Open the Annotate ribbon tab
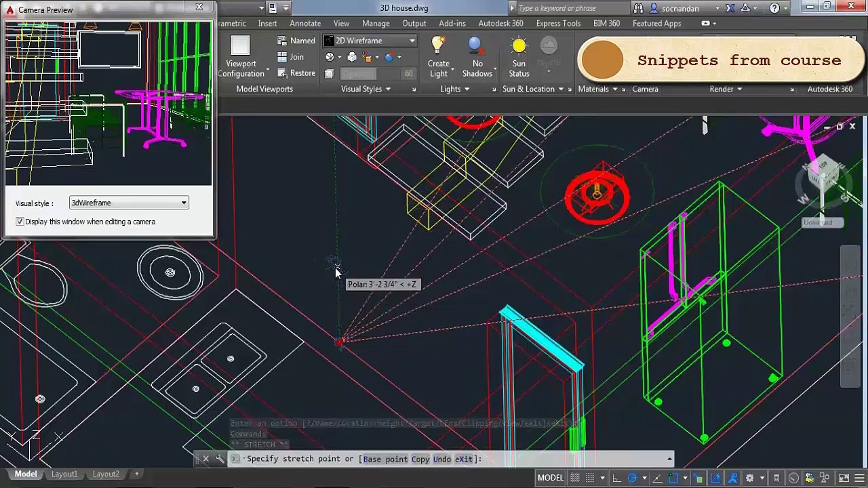The height and width of the screenshot is (488, 868). click(x=305, y=23)
